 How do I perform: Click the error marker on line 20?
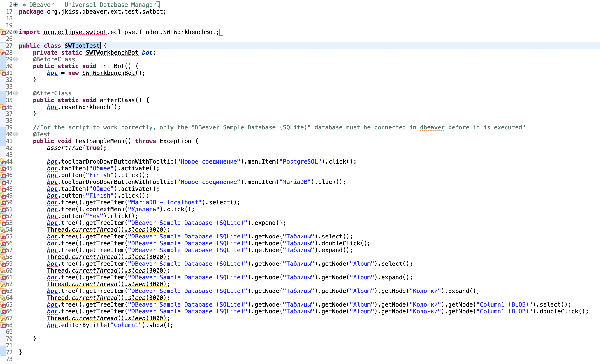point(3,32)
